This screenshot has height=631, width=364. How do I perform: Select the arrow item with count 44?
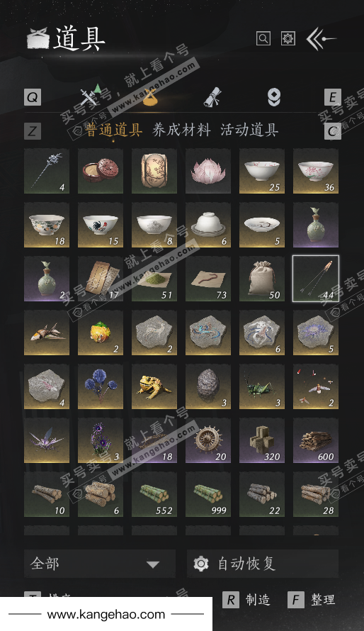click(x=316, y=279)
